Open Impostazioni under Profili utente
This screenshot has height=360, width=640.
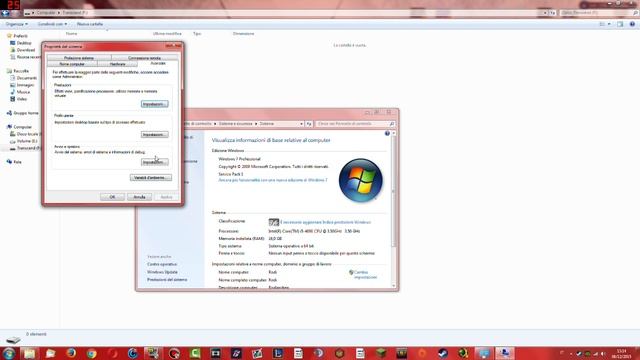tap(154, 134)
